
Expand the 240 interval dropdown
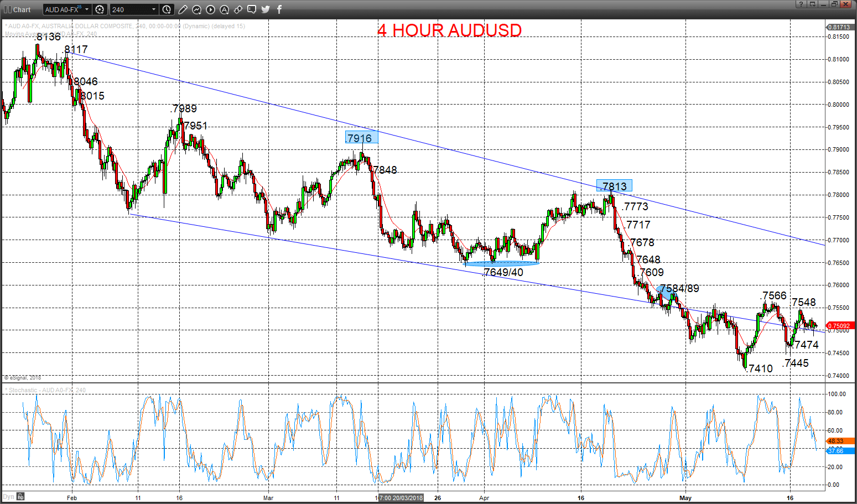[154, 9]
